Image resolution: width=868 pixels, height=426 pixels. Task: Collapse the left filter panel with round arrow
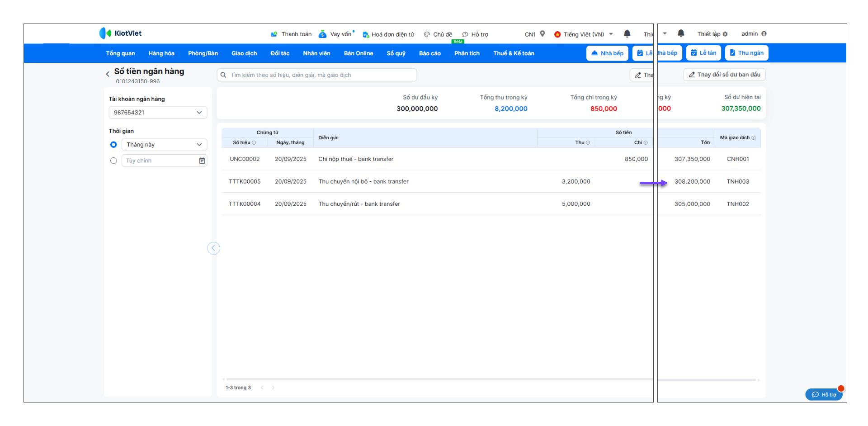213,248
